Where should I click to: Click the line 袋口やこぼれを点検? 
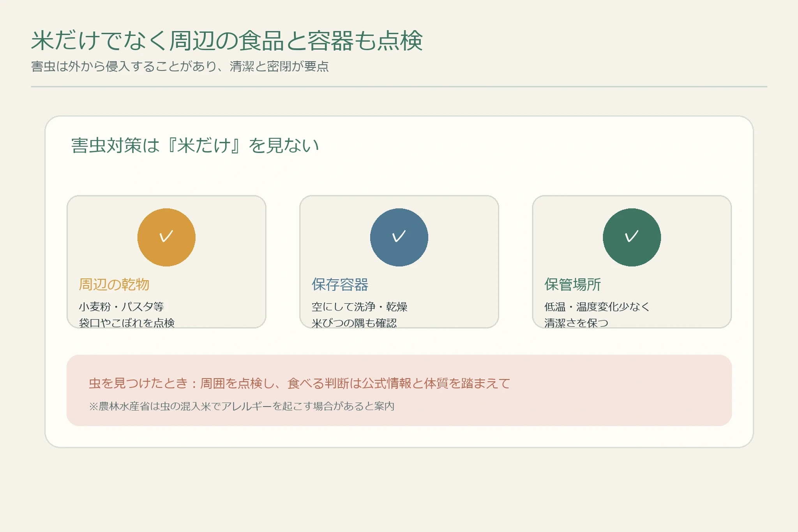click(x=127, y=323)
